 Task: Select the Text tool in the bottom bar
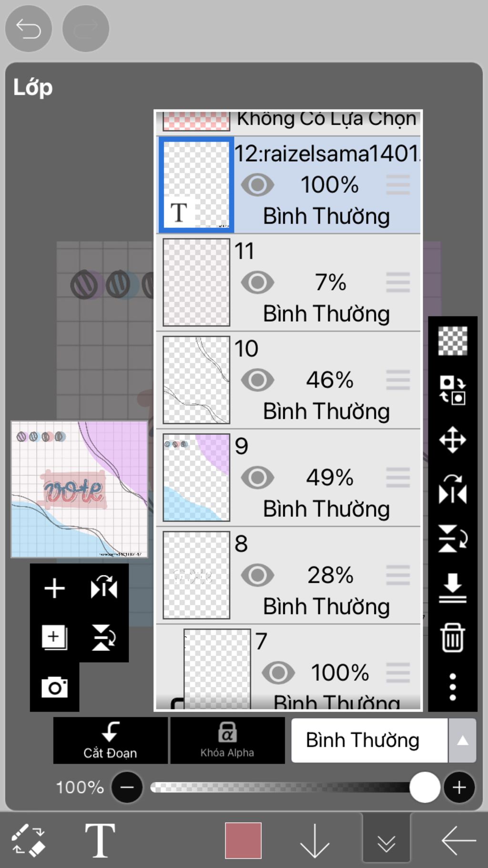[x=100, y=840]
